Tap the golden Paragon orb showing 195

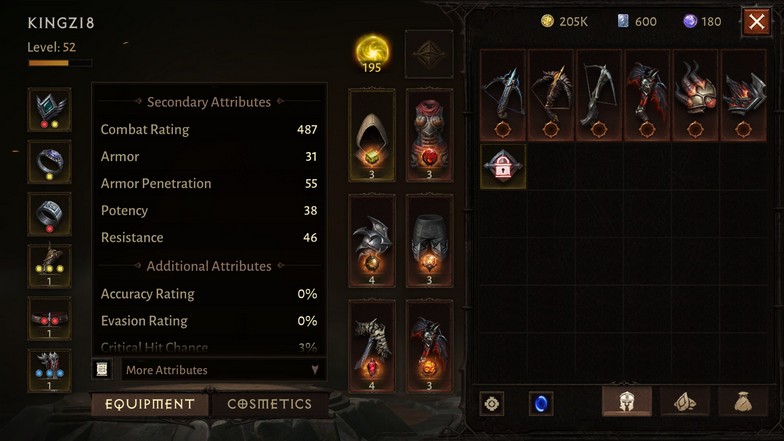pyautogui.click(x=372, y=54)
